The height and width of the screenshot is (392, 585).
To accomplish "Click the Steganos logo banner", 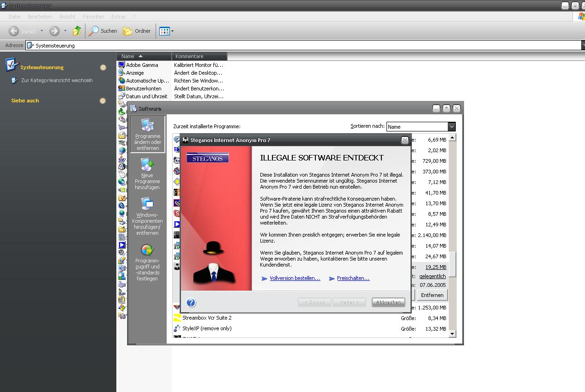I will [208, 158].
